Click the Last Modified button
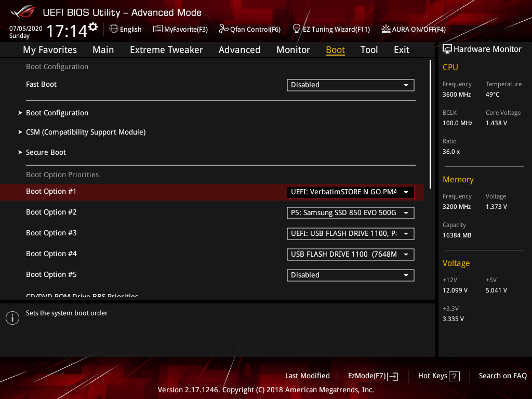Image resolution: width=532 pixels, height=399 pixels. tap(307, 376)
